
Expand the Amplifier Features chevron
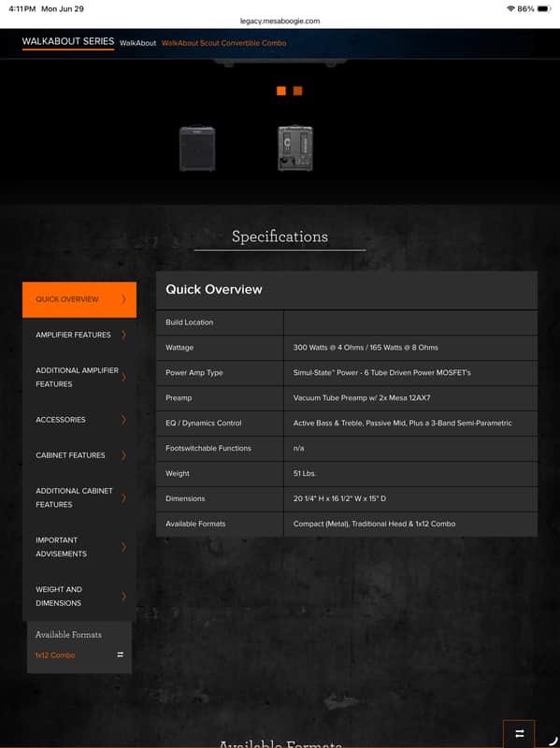[x=123, y=335]
